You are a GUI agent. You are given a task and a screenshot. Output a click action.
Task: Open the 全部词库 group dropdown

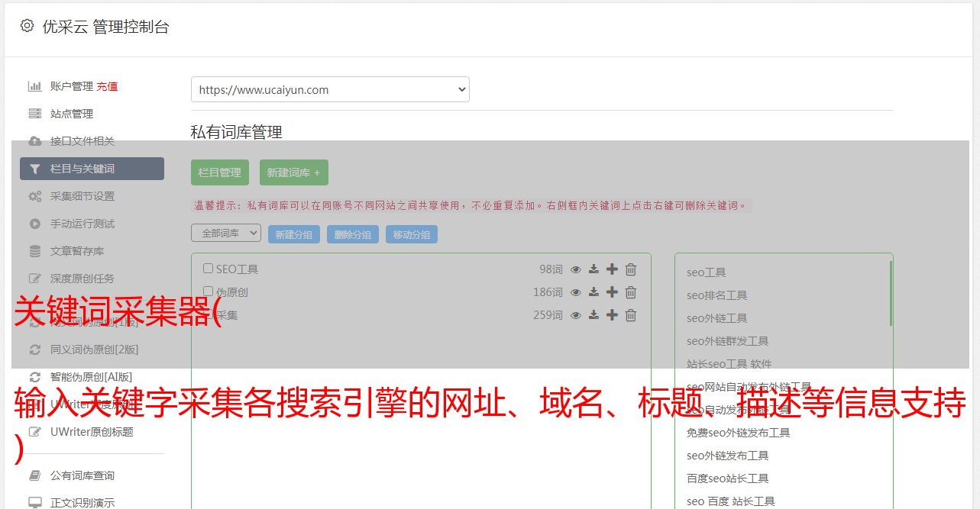point(226,234)
